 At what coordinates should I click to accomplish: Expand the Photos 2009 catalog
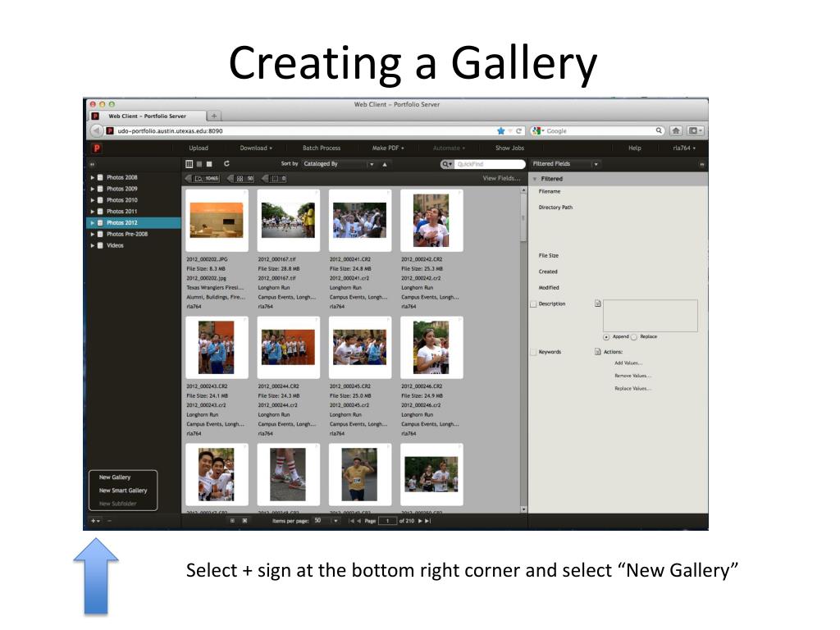coord(92,189)
